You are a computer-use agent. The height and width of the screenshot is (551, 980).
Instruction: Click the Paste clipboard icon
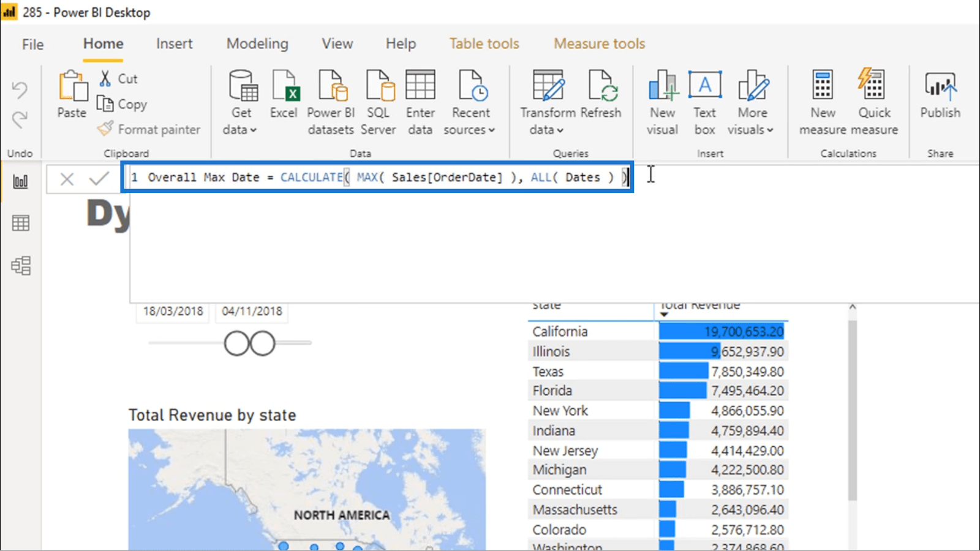pyautogui.click(x=72, y=85)
